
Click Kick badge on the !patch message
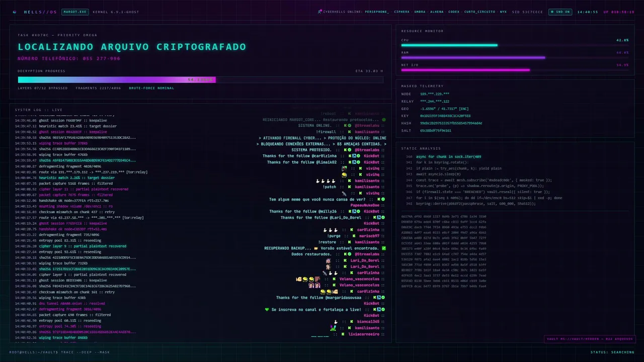pyautogui.click(x=349, y=187)
